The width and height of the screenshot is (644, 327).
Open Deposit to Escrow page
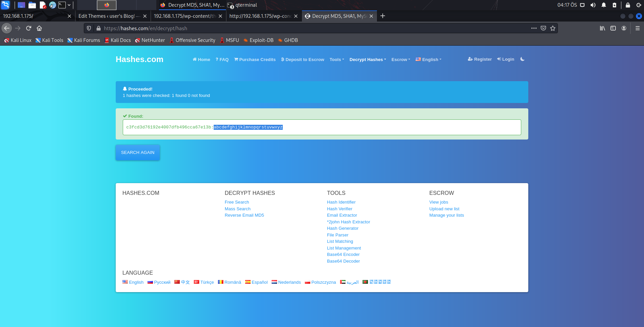(x=303, y=60)
